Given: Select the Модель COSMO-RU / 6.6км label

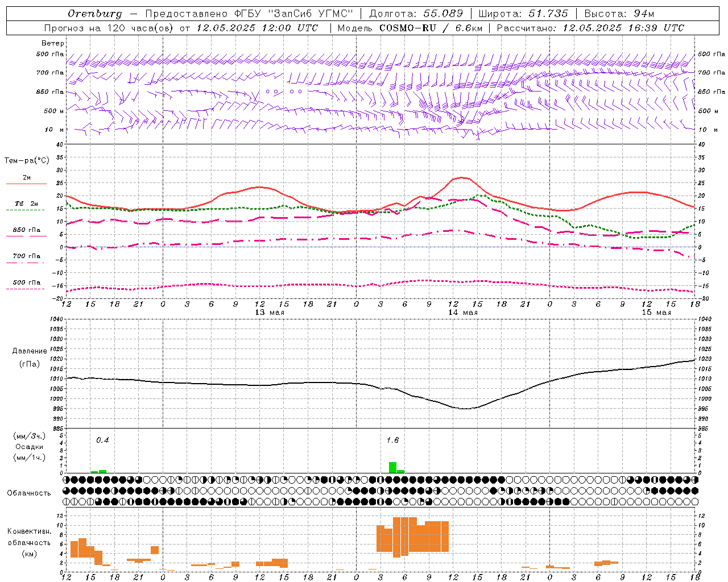Looking at the screenshot, I should pos(410,28).
